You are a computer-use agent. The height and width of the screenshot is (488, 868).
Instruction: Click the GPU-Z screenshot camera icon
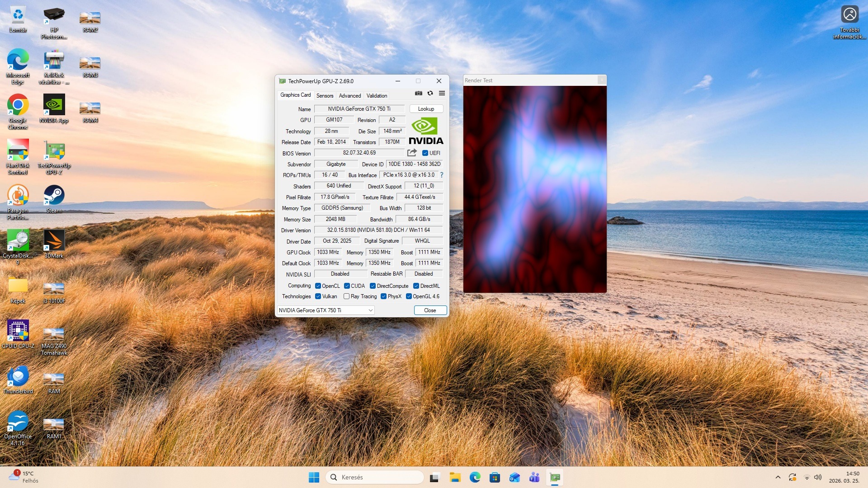419,94
